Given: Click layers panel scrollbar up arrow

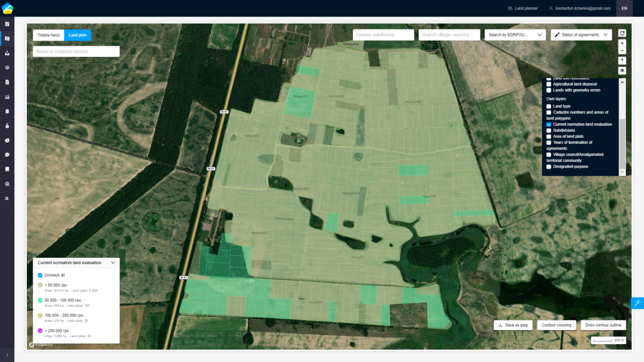Looking at the screenshot, I should tap(622, 82).
